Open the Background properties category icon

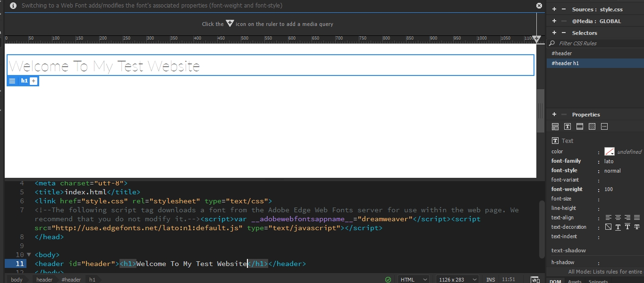592,126
